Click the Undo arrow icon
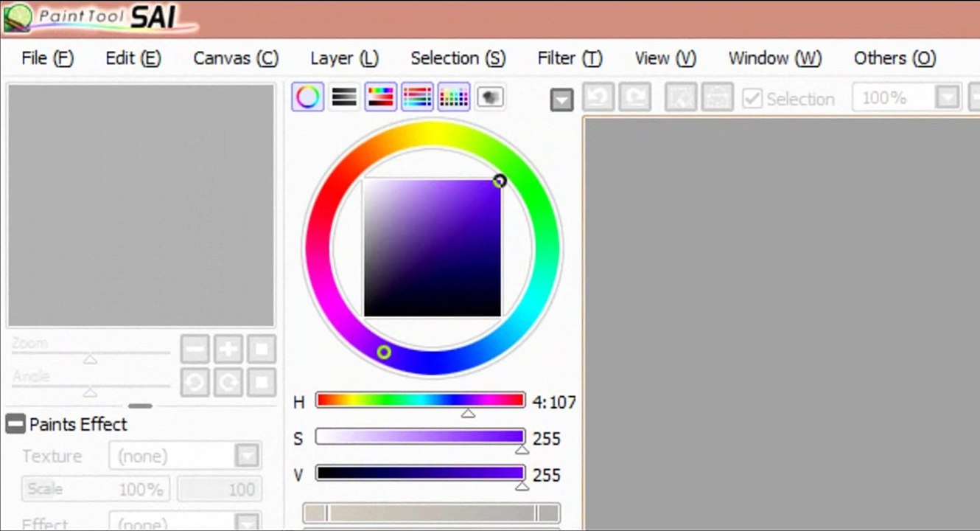The height and width of the screenshot is (531, 980). point(598,97)
